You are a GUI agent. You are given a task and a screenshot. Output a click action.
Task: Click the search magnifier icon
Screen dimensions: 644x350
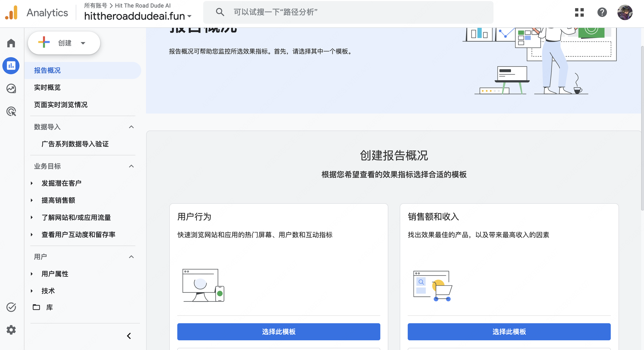(220, 12)
